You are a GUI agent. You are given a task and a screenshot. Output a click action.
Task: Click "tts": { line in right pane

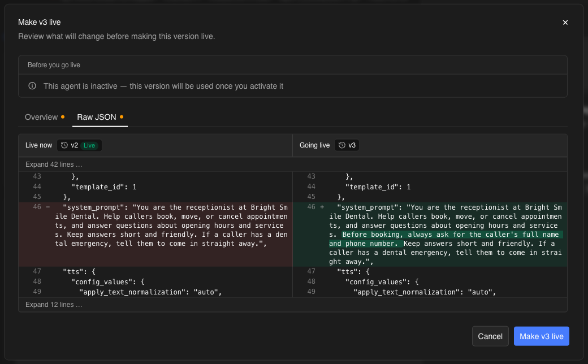coord(353,271)
